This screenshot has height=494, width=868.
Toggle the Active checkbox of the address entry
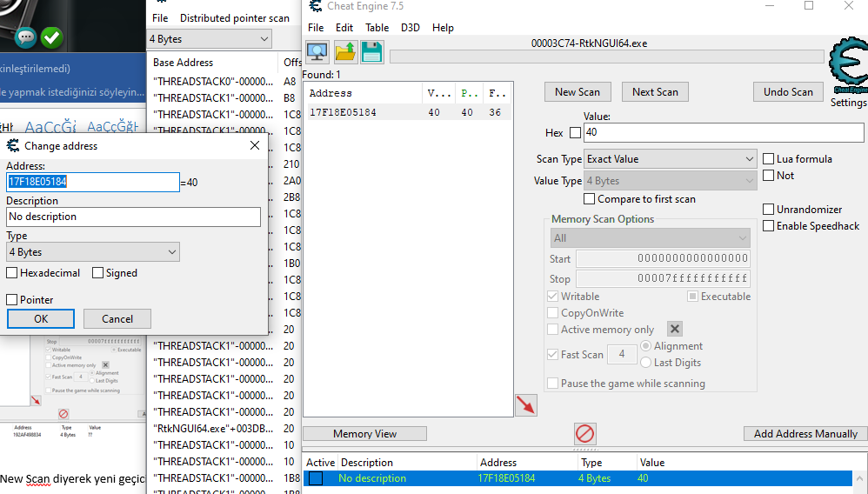[x=316, y=478]
